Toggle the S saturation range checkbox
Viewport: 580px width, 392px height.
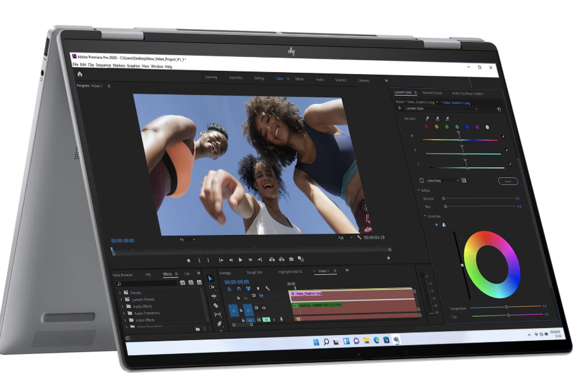(507, 151)
